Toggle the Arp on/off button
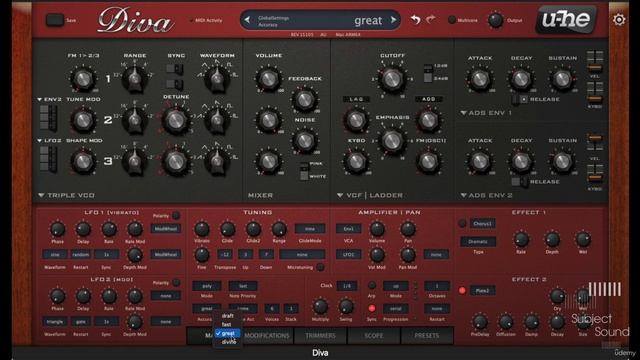This screenshot has height=360, width=640. point(371,285)
